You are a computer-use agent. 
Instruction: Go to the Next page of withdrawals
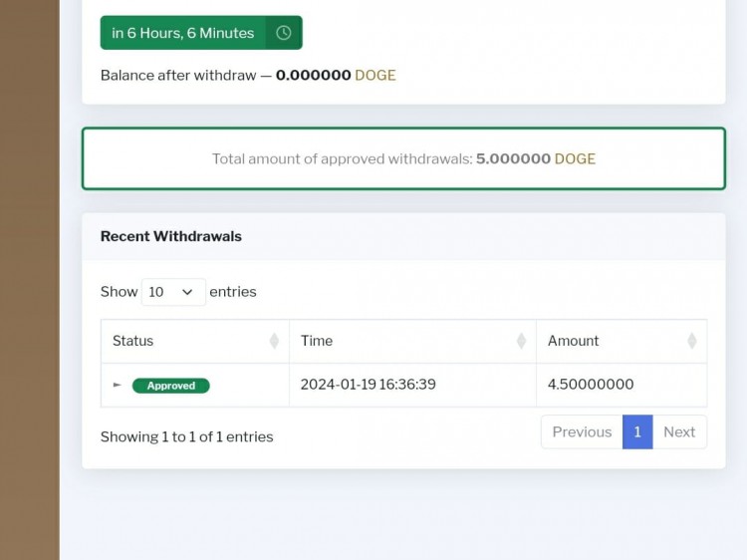pos(679,431)
